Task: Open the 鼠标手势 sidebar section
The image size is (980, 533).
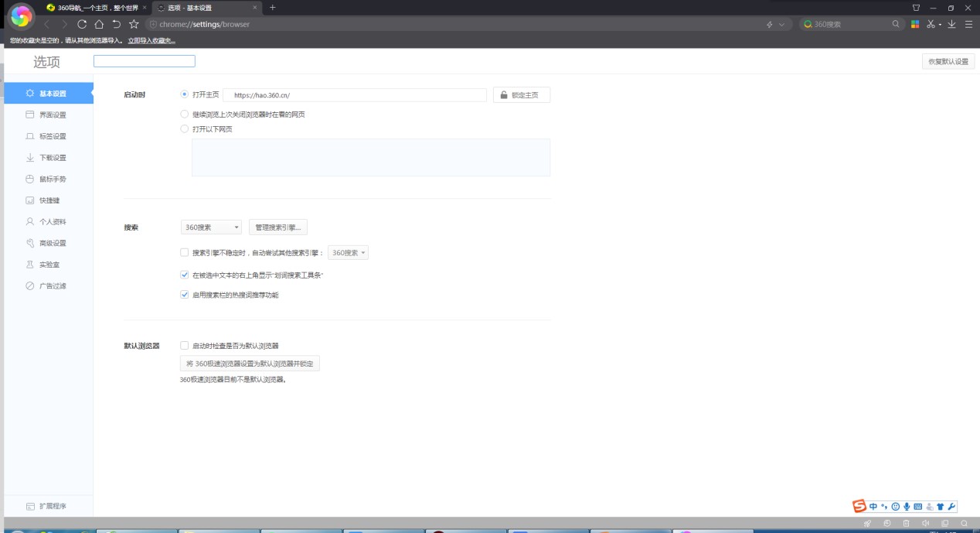Action: [48, 179]
